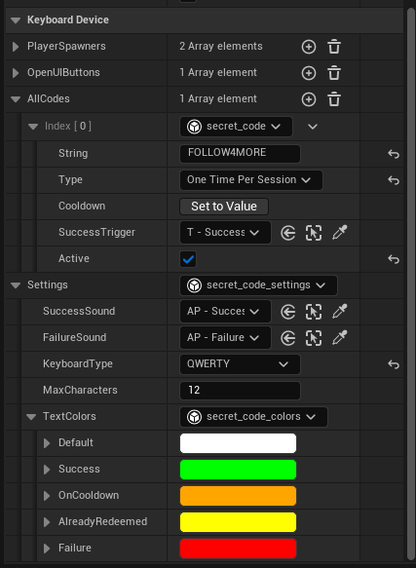Screen dimensions: 416x568
Task: Add element to OpenUIButtons array
Action: coord(309,73)
